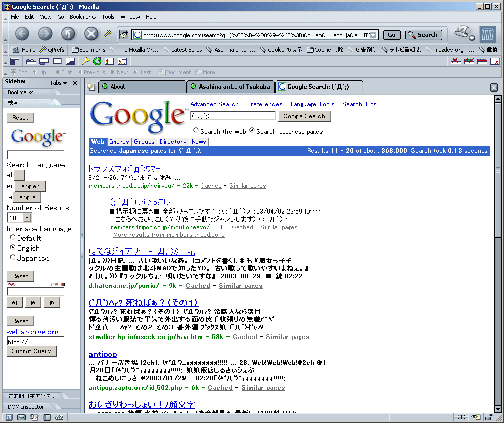The height and width of the screenshot is (423, 504).
Task: Click wrench icon beside the Stop button
Action: click(x=107, y=33)
